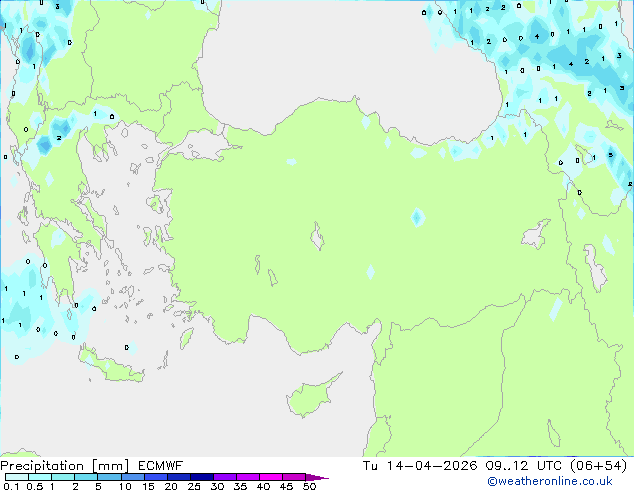Click the weatheronline.co.uk link
This screenshot has height=490, width=634.
pos(550,481)
